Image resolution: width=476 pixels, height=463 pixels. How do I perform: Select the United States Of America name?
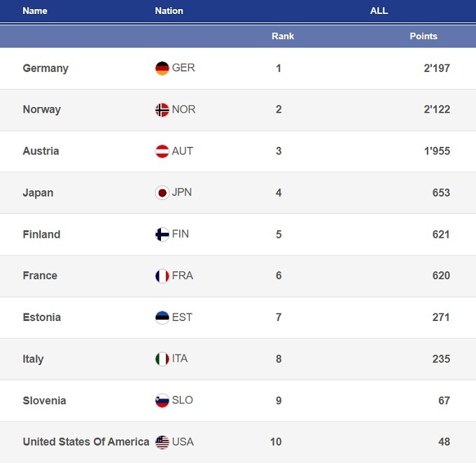[85, 442]
